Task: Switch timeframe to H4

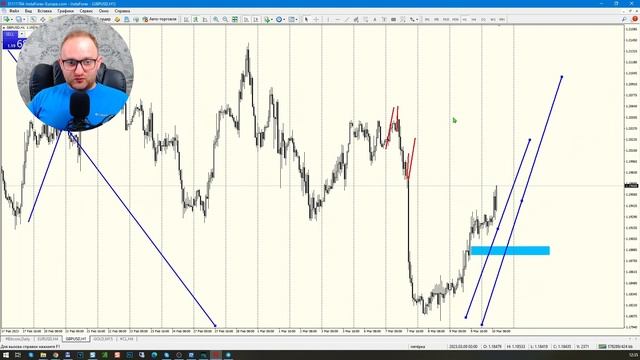Action: pos(474,19)
